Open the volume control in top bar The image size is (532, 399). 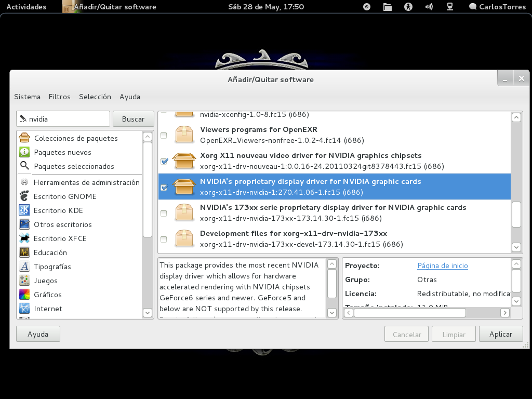pyautogui.click(x=429, y=7)
